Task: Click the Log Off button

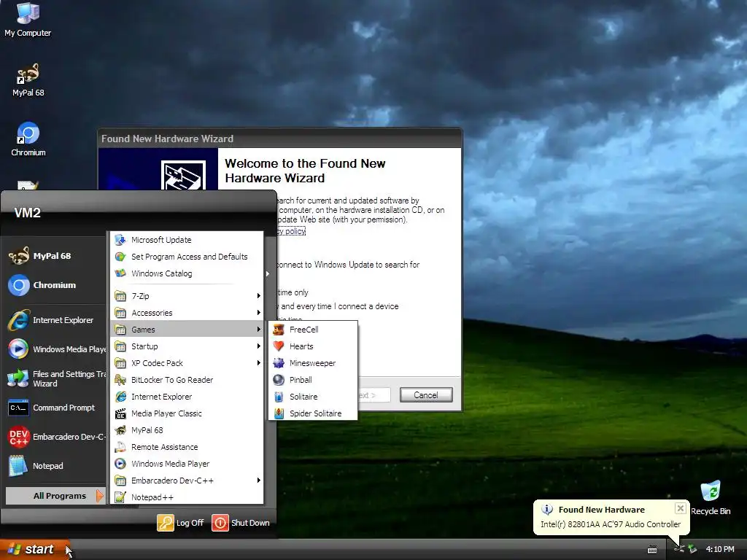Action: click(x=181, y=523)
